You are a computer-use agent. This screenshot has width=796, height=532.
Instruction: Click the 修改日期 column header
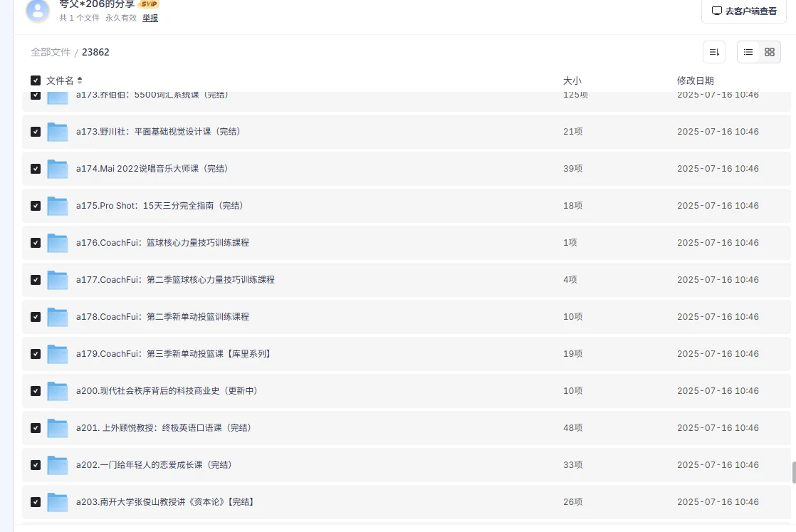[x=695, y=80]
